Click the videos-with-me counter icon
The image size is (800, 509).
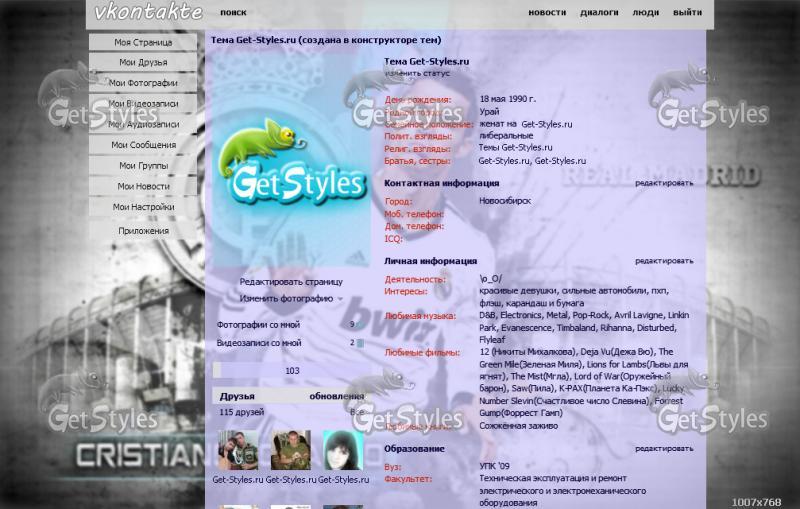point(358,343)
